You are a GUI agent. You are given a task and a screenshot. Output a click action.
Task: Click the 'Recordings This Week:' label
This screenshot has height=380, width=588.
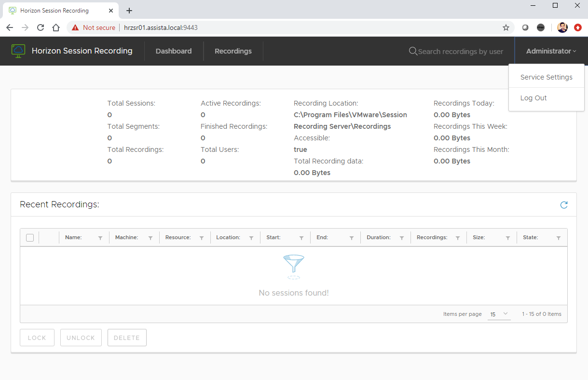point(470,126)
